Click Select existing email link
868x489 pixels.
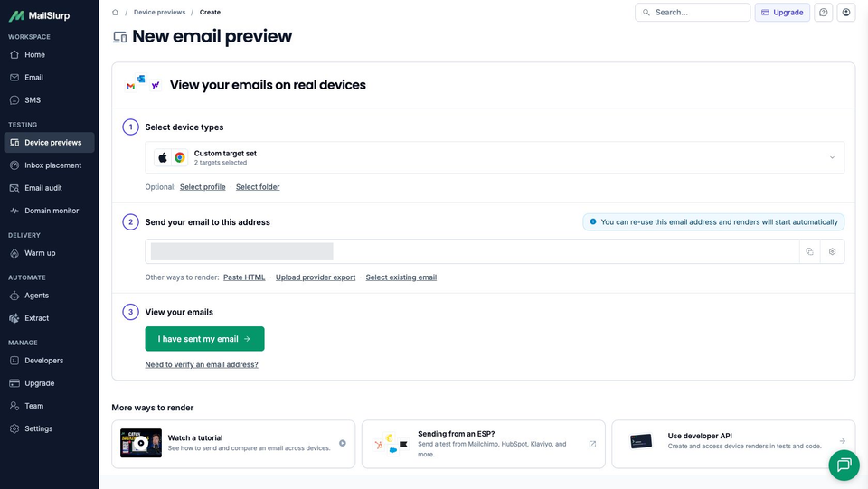[x=401, y=277]
